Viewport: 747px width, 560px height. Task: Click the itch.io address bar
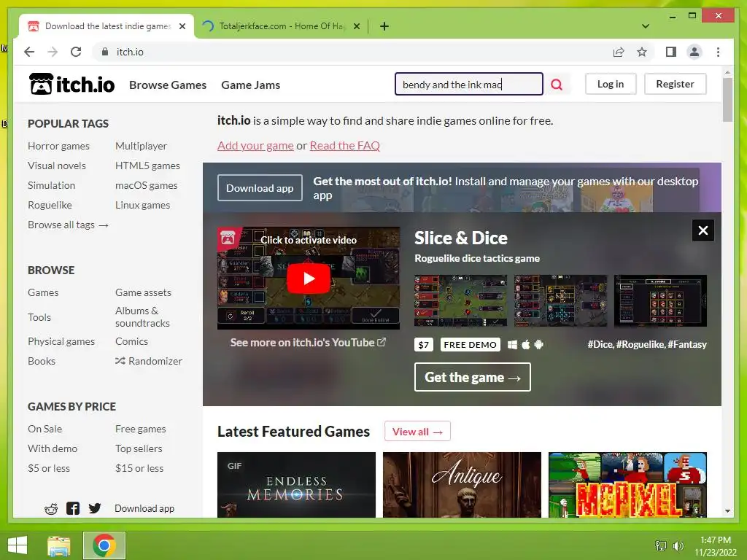[352, 52]
